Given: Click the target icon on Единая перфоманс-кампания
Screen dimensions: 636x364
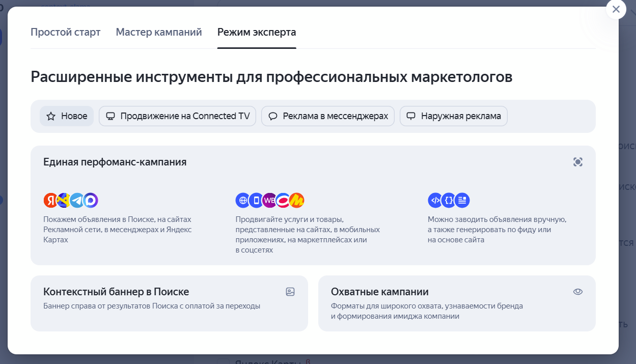Looking at the screenshot, I should click(577, 162).
